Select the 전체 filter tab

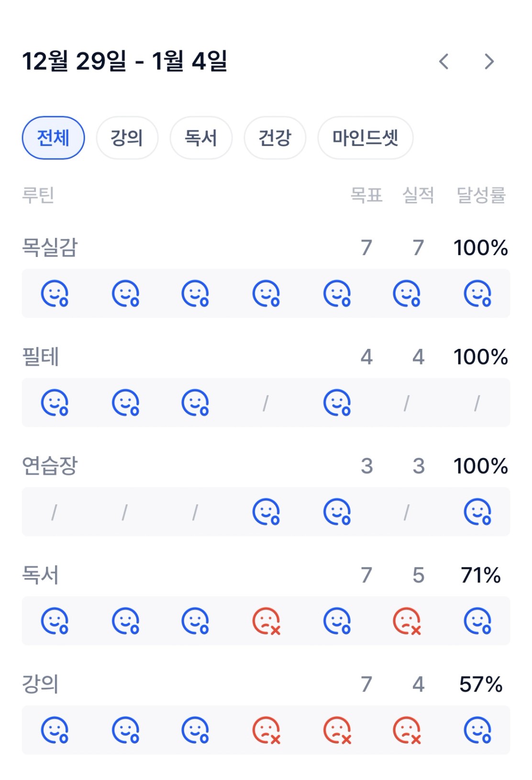pyautogui.click(x=53, y=138)
